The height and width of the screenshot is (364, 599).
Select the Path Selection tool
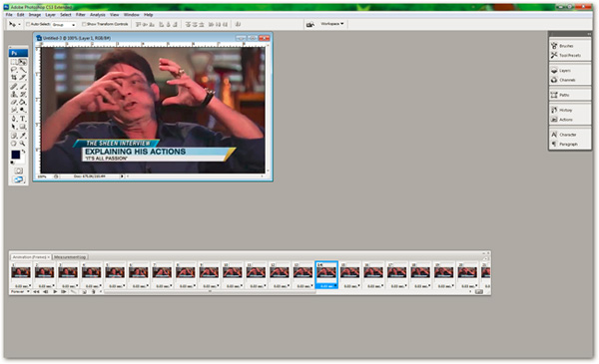click(x=13, y=127)
